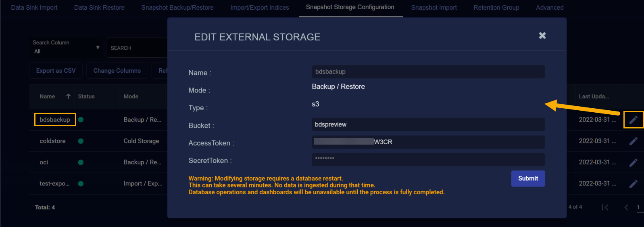Image resolution: width=644 pixels, height=227 pixels.
Task: Click the SEARCH text box
Action: 137,48
